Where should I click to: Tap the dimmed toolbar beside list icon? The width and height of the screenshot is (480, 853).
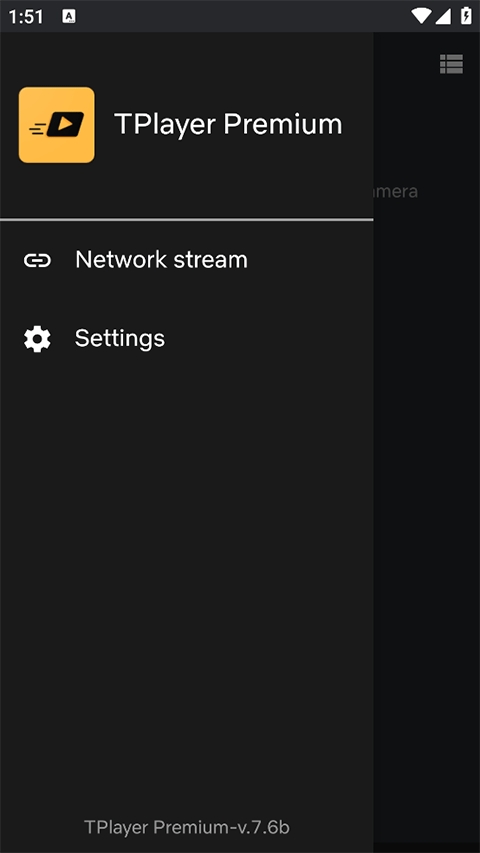(405, 64)
